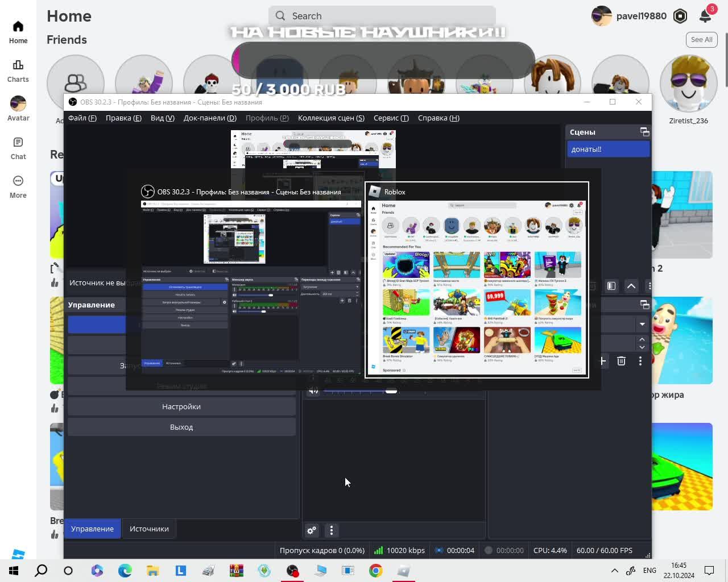Open the Коллекция сцен menu
728x582 pixels.
[331, 118]
